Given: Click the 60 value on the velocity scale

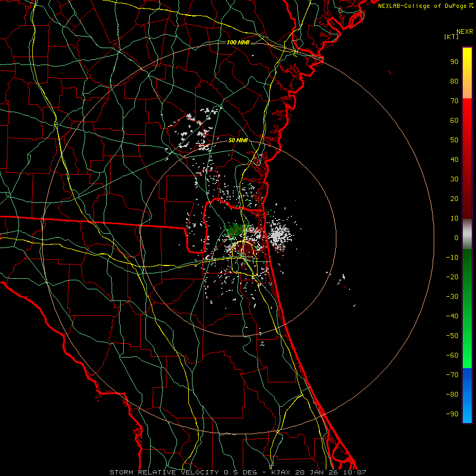Looking at the screenshot, I should (454, 120).
